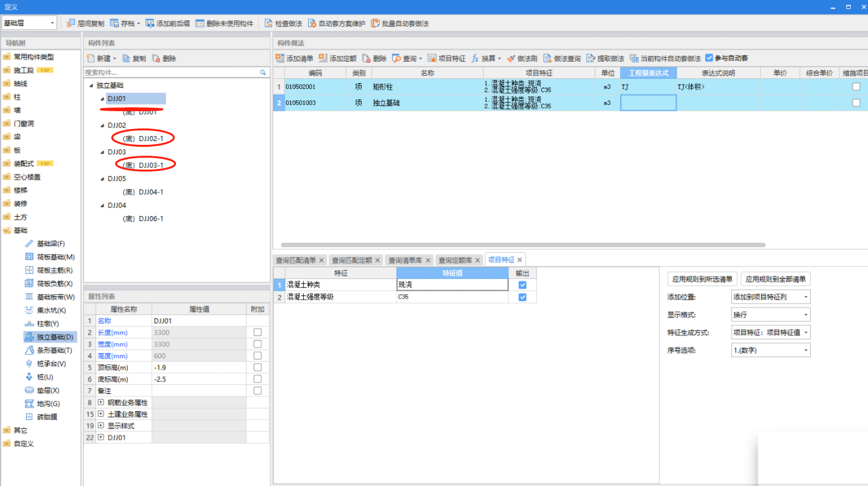This screenshot has height=486, width=868.
Task: Click 删除 in the 构件列表 toolbar
Action: 164,58
